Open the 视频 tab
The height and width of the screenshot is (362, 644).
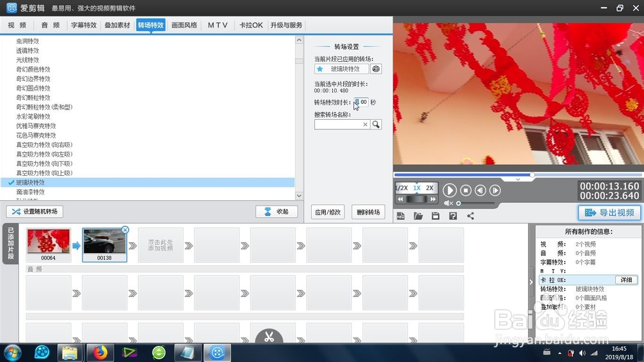pos(17,25)
